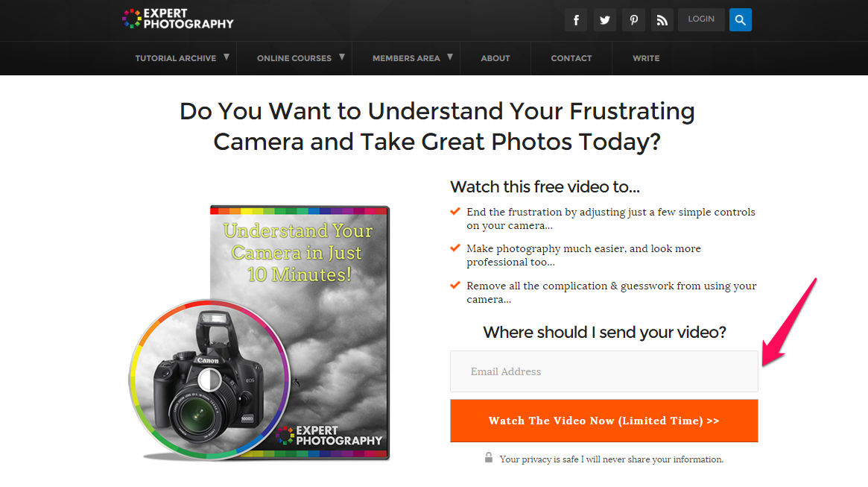Click the privacy padlock icon
Image resolution: width=868 pixels, height=487 pixels.
[x=488, y=457]
